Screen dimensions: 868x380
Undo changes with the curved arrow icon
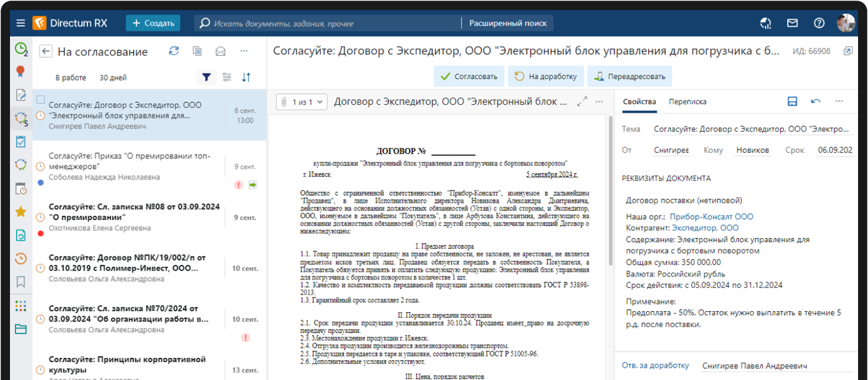tap(815, 102)
